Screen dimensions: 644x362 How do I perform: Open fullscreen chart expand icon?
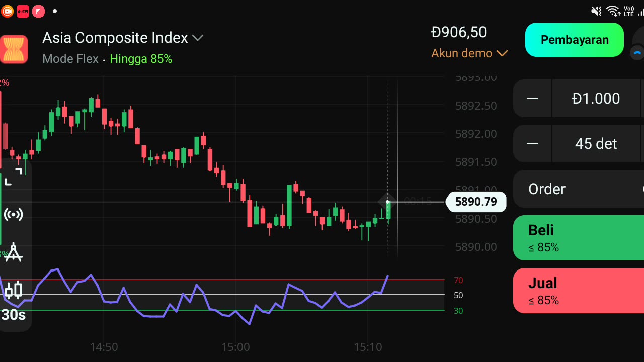pyautogui.click(x=14, y=177)
